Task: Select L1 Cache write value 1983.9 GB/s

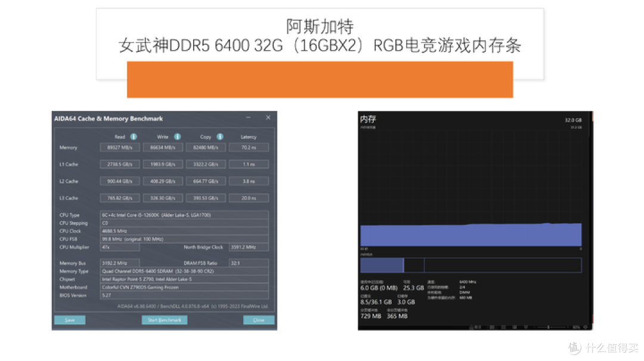Action: [x=163, y=164]
